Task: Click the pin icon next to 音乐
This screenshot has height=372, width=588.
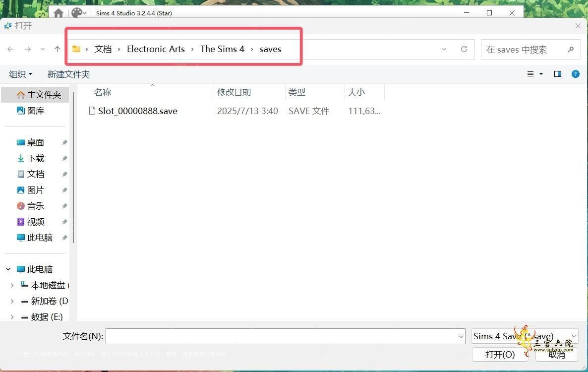Action: click(x=64, y=206)
